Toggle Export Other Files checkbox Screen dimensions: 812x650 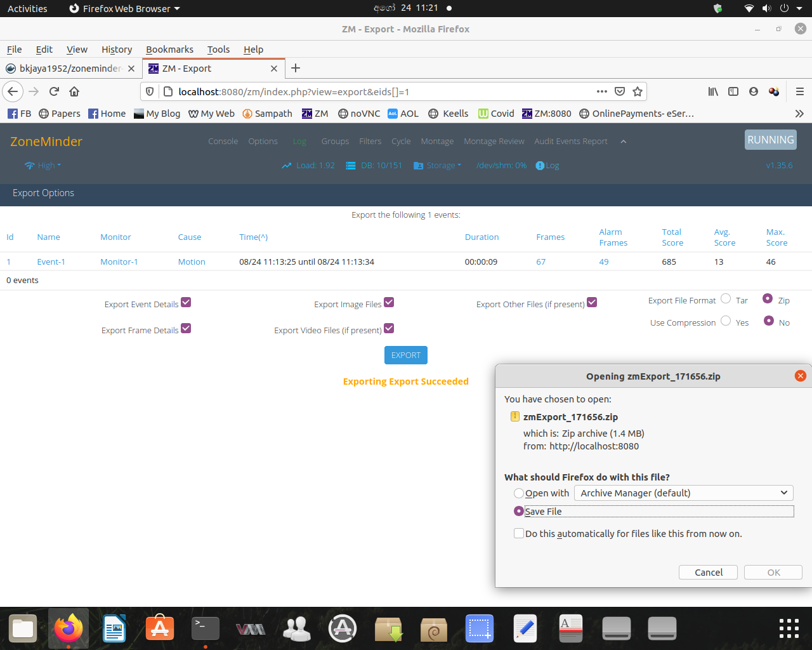pyautogui.click(x=592, y=302)
